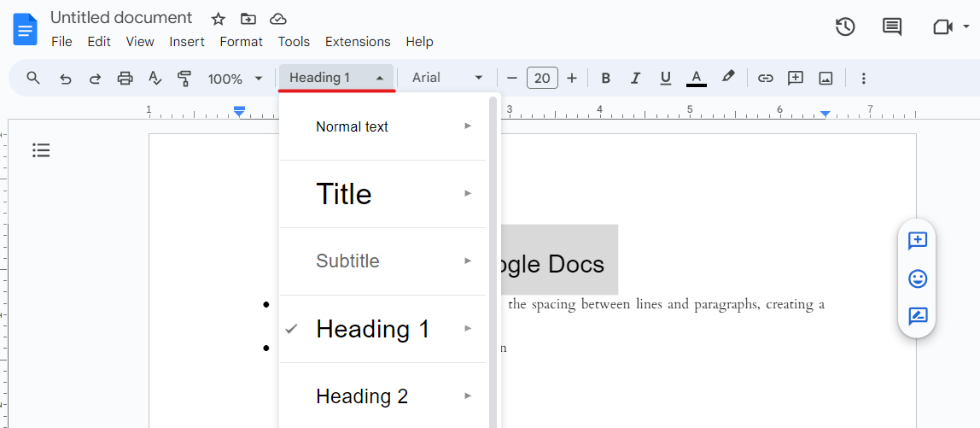The width and height of the screenshot is (980, 428).
Task: Open the comments history icon
Action: (x=892, y=26)
